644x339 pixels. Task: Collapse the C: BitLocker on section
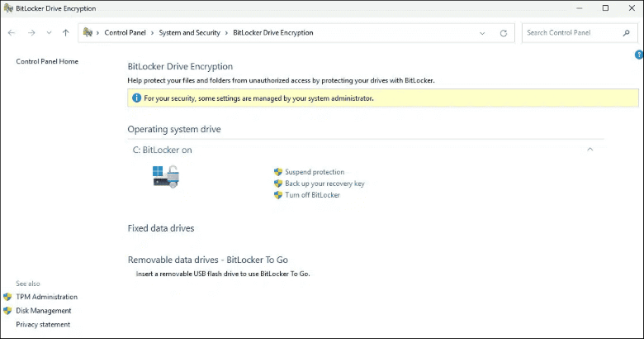pos(590,150)
